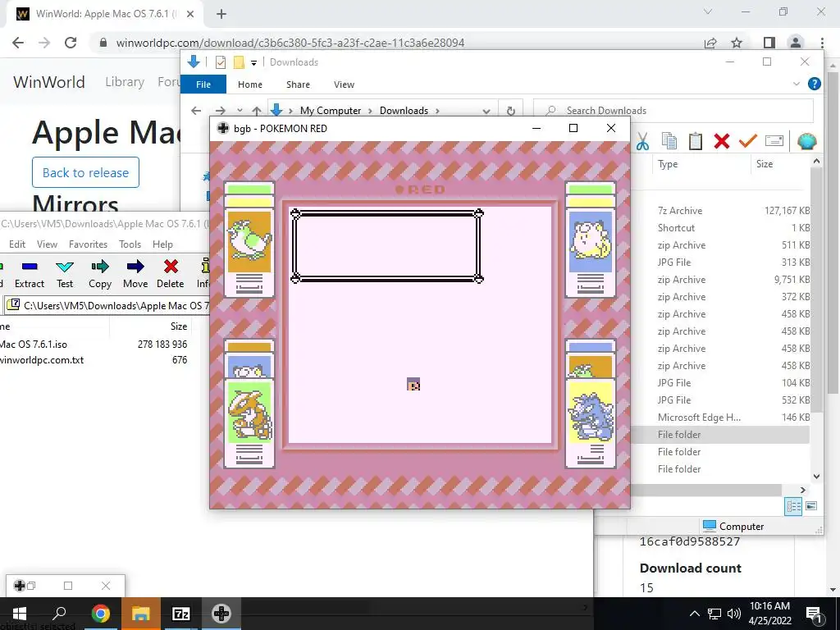Expand the breadcrumb chevron after My Computer
Screen dimensions: 840x630
tap(370, 111)
